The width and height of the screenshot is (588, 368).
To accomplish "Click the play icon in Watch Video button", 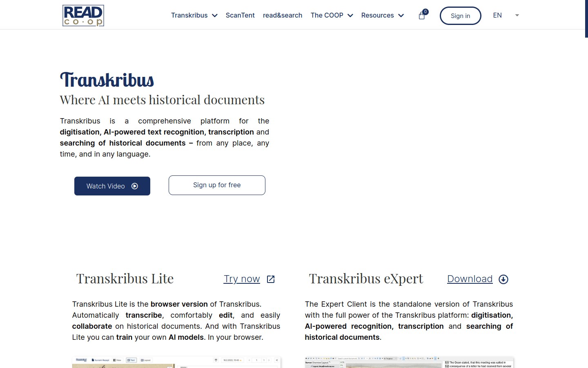I will (135, 186).
